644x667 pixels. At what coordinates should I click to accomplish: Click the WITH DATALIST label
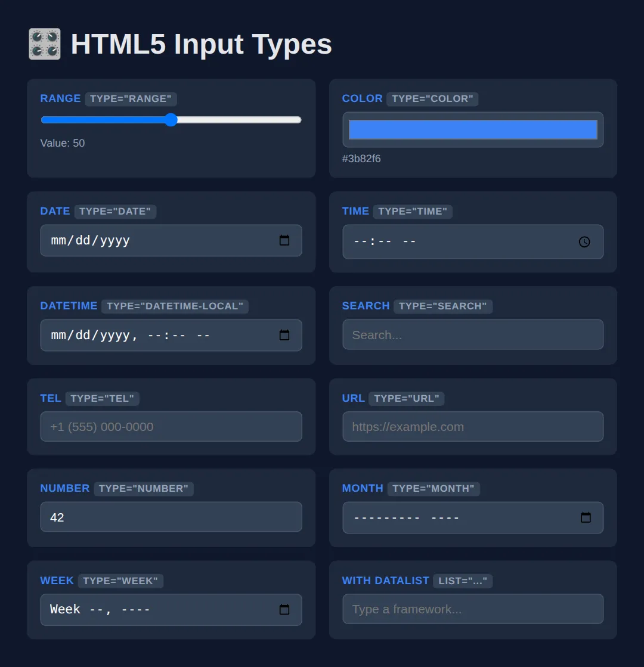[x=386, y=581]
